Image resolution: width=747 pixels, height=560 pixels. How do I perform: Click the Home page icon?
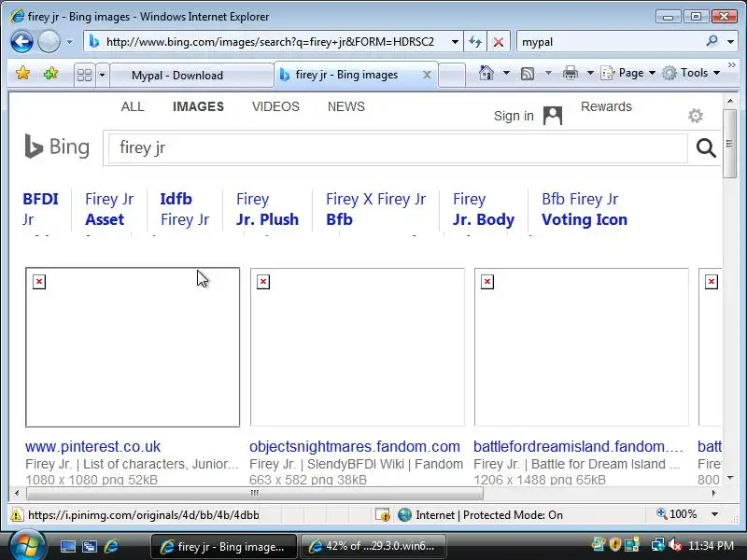(486, 73)
